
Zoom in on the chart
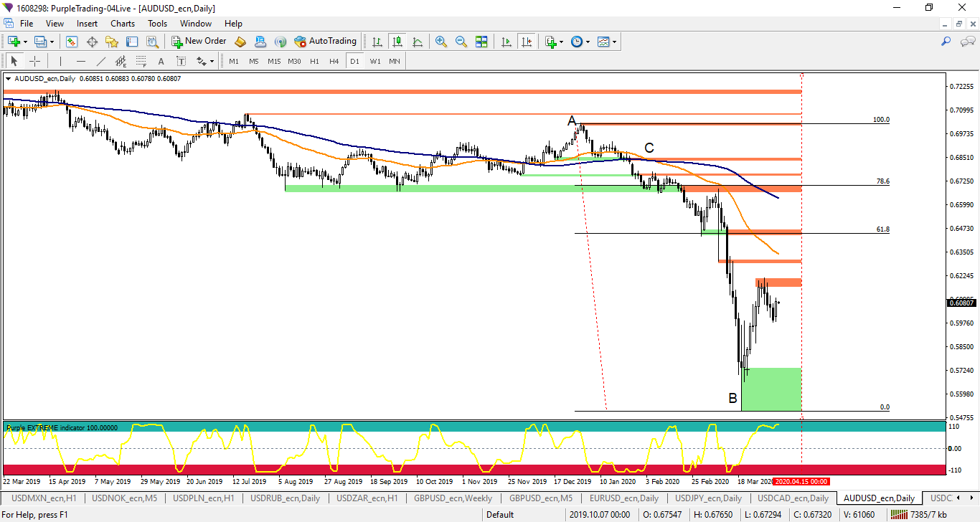[440, 42]
